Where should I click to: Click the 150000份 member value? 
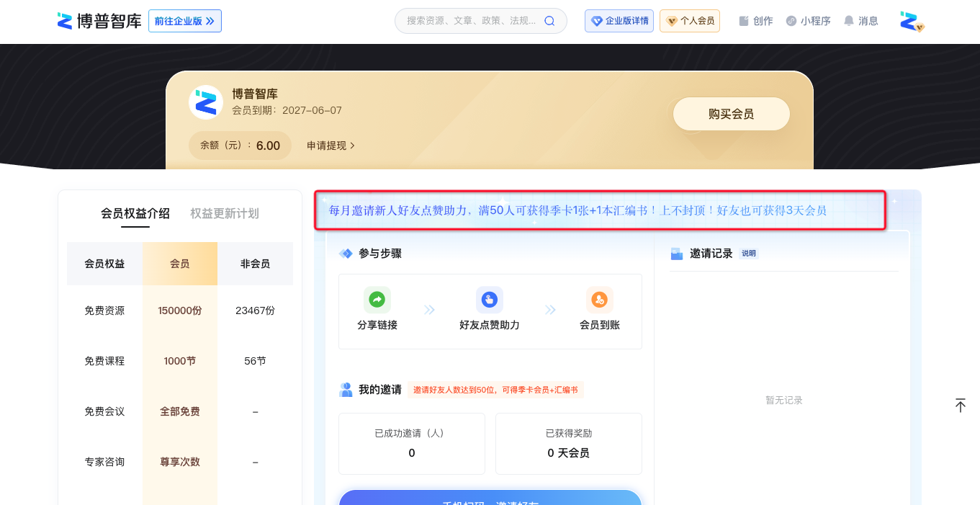coord(180,310)
